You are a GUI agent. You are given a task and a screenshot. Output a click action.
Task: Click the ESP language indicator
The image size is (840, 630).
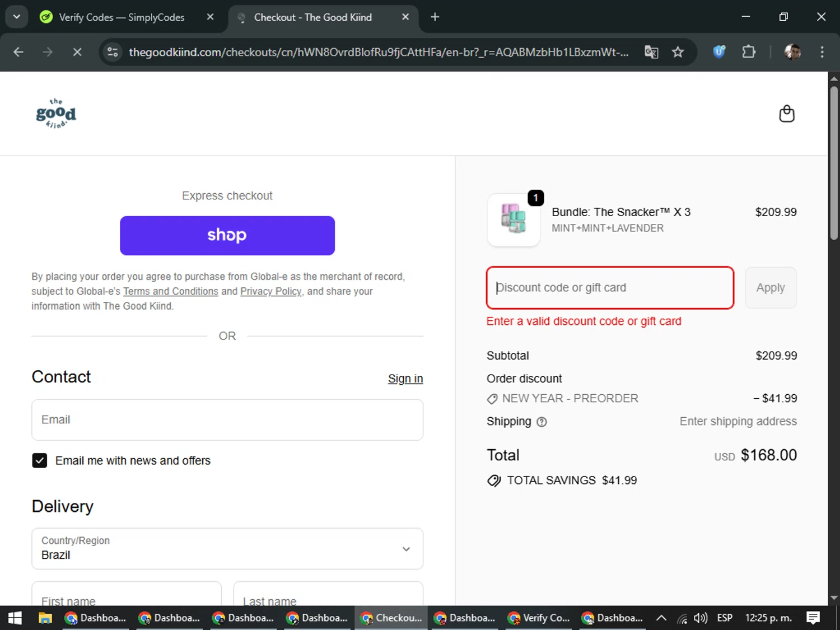point(725,618)
